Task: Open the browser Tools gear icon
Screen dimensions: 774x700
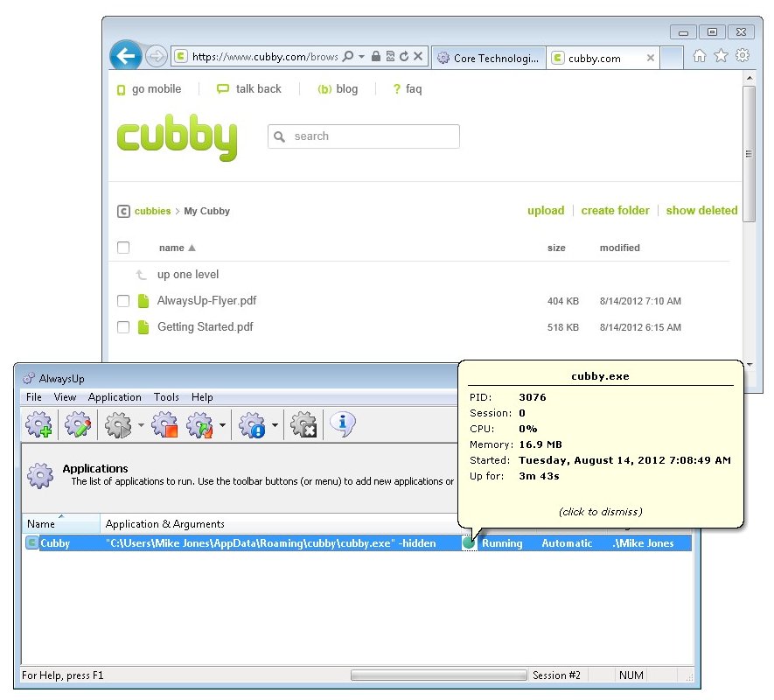Action: pos(743,55)
